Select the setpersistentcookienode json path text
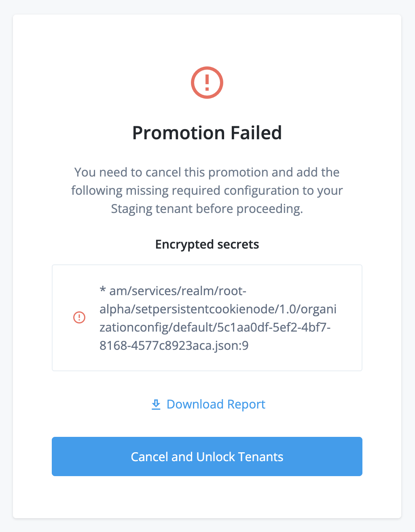 (218, 309)
